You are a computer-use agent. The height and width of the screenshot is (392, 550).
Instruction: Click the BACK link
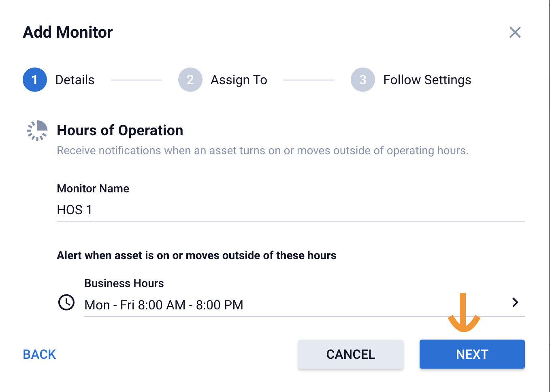click(x=39, y=354)
